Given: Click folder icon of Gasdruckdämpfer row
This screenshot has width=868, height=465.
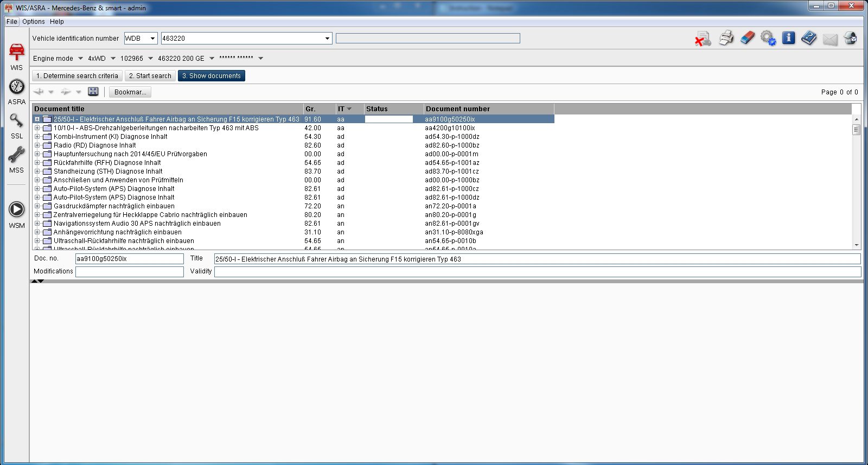Looking at the screenshot, I should pyautogui.click(x=47, y=206).
